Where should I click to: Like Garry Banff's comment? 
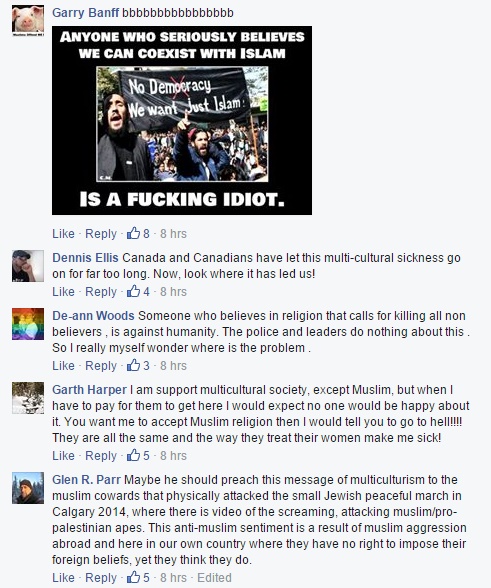pyautogui.click(x=63, y=234)
